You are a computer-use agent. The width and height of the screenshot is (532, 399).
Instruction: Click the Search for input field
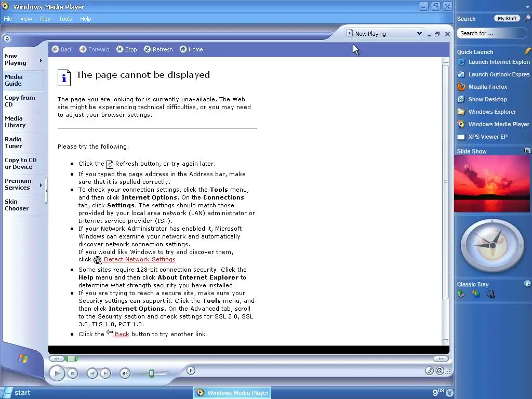tap(491, 33)
